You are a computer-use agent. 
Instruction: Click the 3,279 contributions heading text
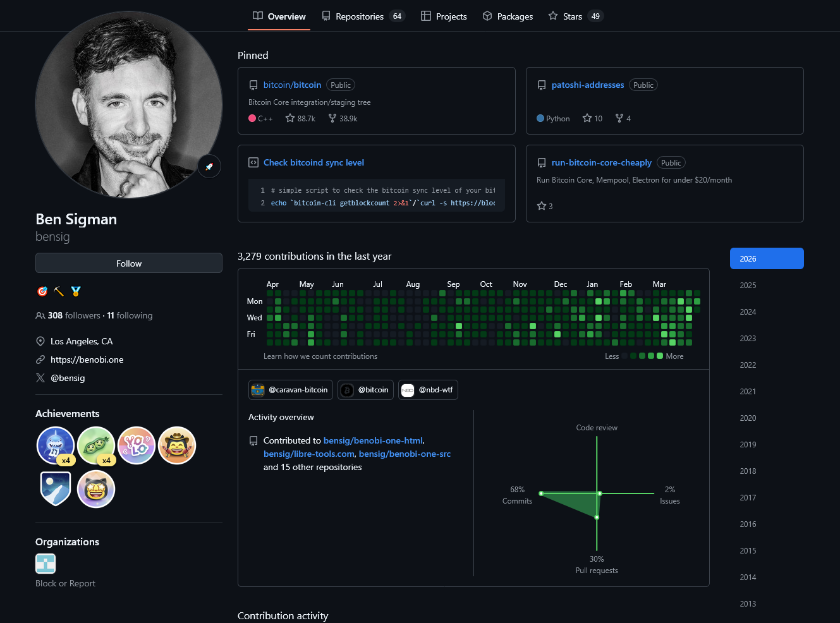(314, 256)
